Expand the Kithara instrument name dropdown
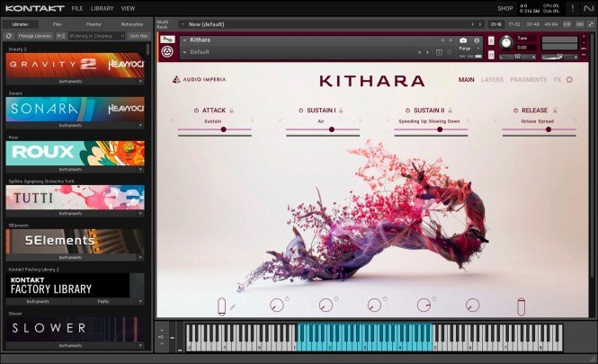The width and height of the screenshot is (598, 364). [184, 40]
